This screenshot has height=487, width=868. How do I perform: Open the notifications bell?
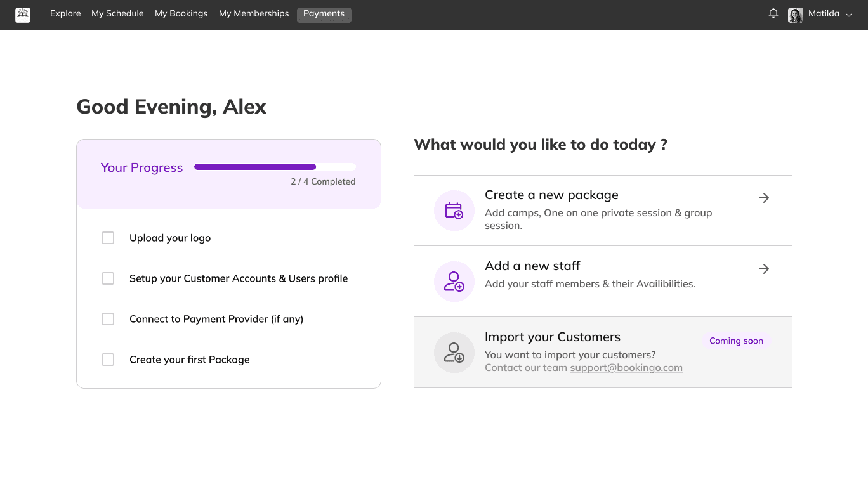click(x=773, y=13)
